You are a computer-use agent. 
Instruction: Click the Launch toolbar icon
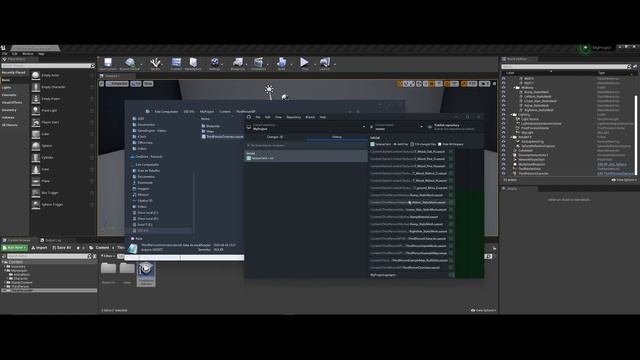(325, 63)
